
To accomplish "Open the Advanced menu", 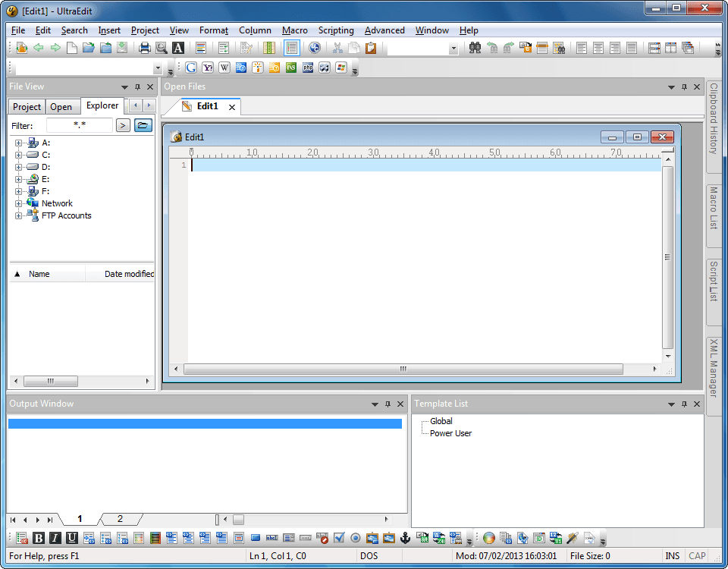I will pos(384,30).
